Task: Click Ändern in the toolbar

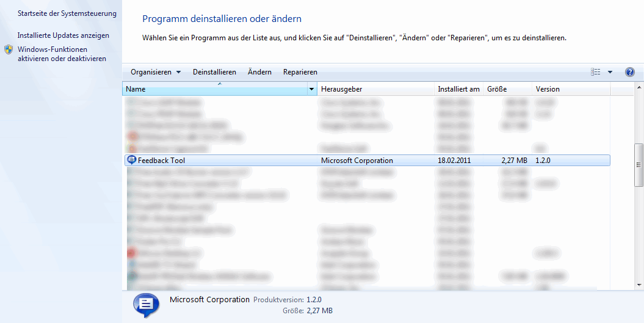Action: tap(259, 72)
